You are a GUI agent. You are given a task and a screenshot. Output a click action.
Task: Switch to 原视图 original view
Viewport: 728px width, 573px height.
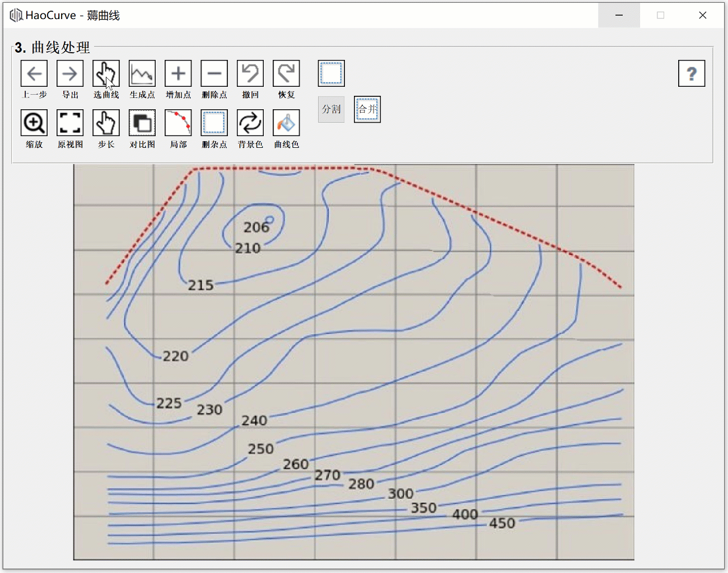coord(70,123)
